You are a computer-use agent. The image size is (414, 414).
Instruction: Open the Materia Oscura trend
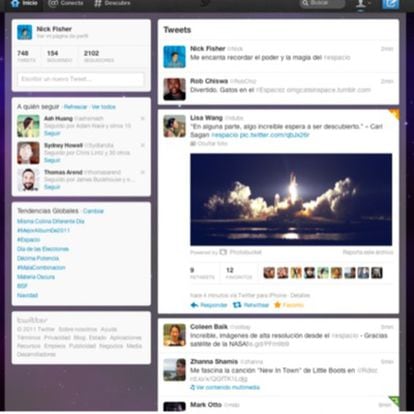coord(36,277)
